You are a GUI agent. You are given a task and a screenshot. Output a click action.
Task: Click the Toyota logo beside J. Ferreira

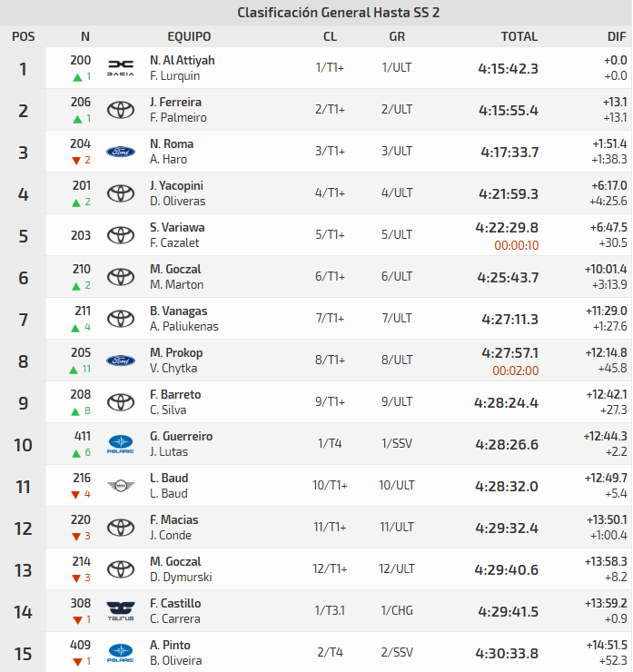click(x=121, y=111)
